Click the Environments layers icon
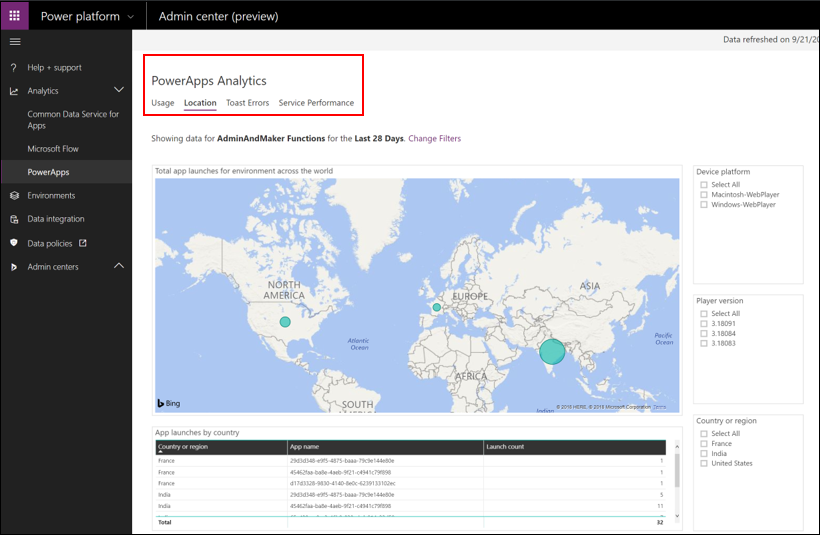This screenshot has width=820, height=535. (14, 196)
